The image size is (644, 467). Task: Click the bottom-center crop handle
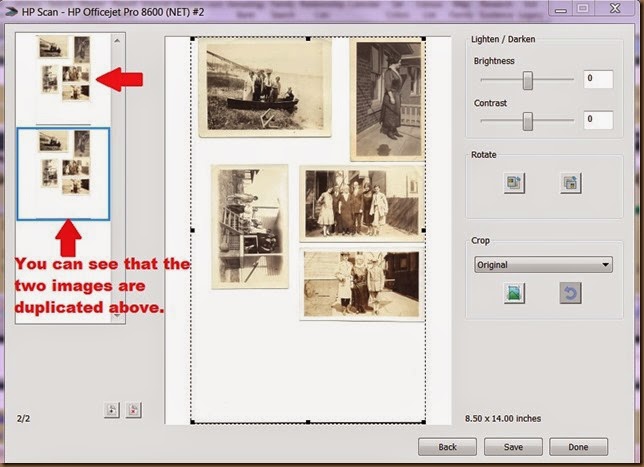click(308, 422)
